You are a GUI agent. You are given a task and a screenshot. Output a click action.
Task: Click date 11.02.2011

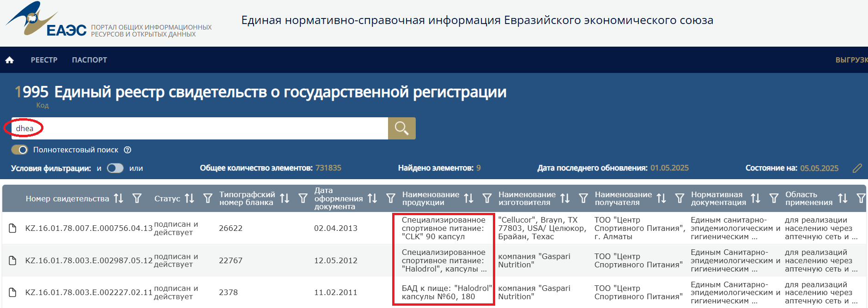pos(336,292)
